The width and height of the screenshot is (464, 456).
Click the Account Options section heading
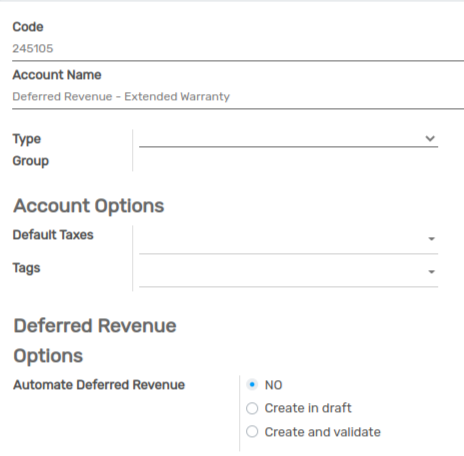pos(89,206)
